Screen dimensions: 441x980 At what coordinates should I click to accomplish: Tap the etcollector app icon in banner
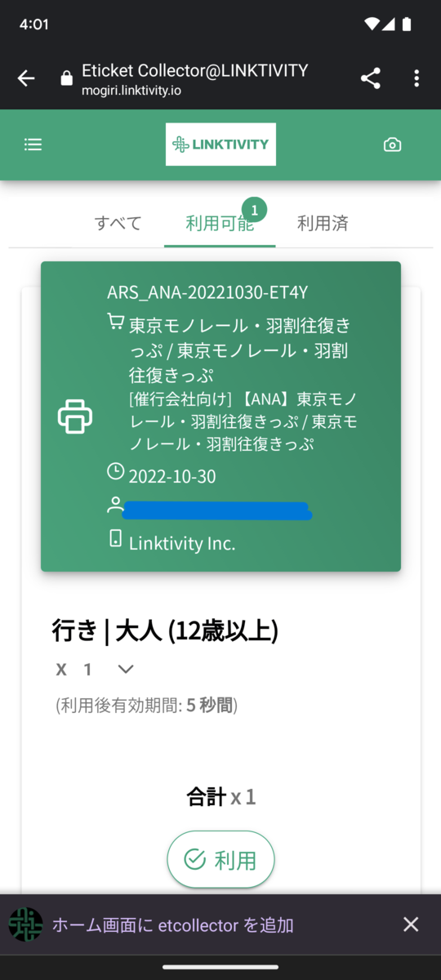(x=25, y=924)
